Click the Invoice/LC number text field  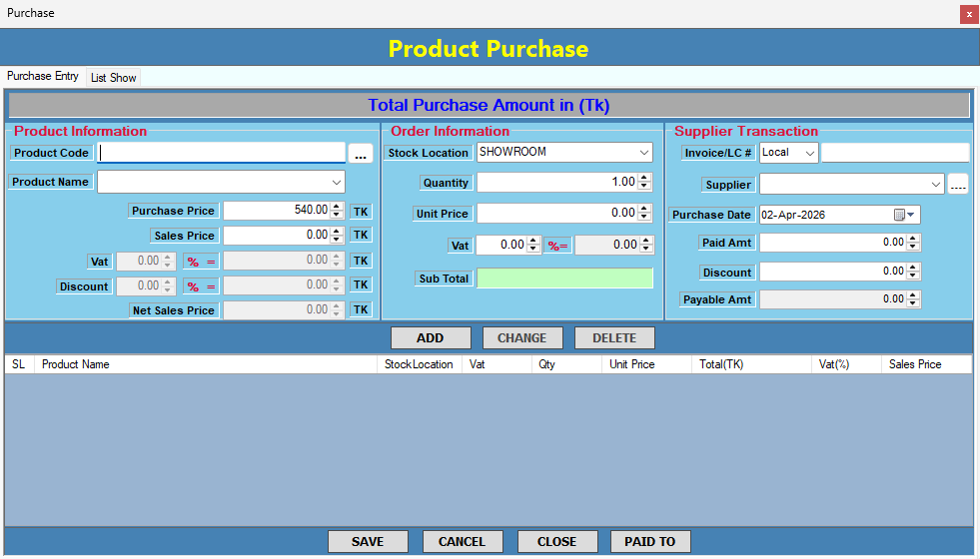click(894, 153)
